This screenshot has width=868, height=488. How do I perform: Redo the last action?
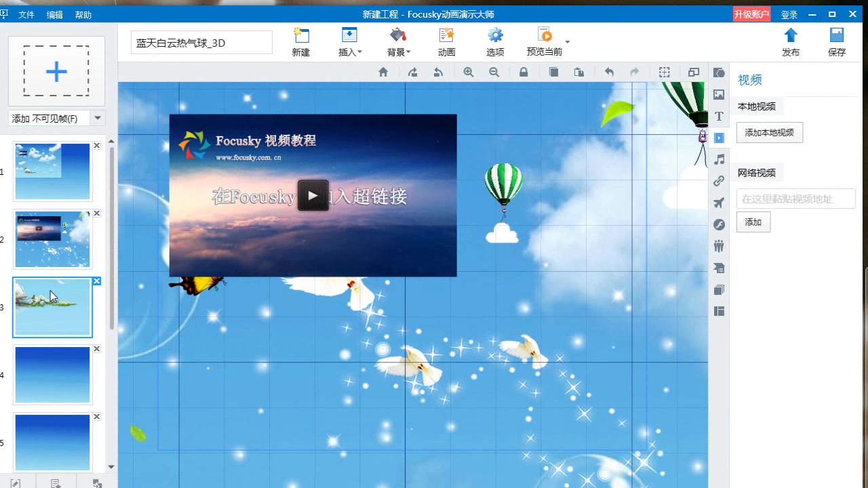[635, 73]
